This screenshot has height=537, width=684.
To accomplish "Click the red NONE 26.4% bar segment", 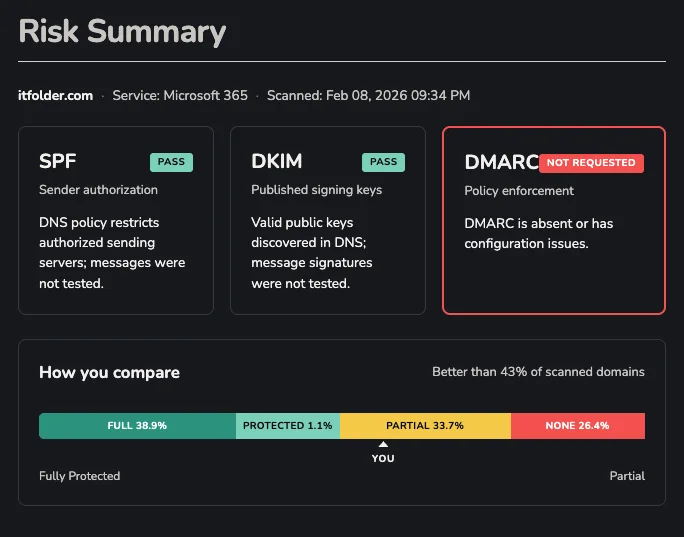I will click(578, 426).
